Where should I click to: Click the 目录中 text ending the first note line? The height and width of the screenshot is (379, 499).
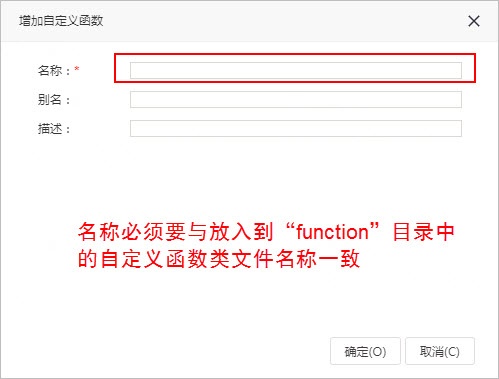[423, 232]
